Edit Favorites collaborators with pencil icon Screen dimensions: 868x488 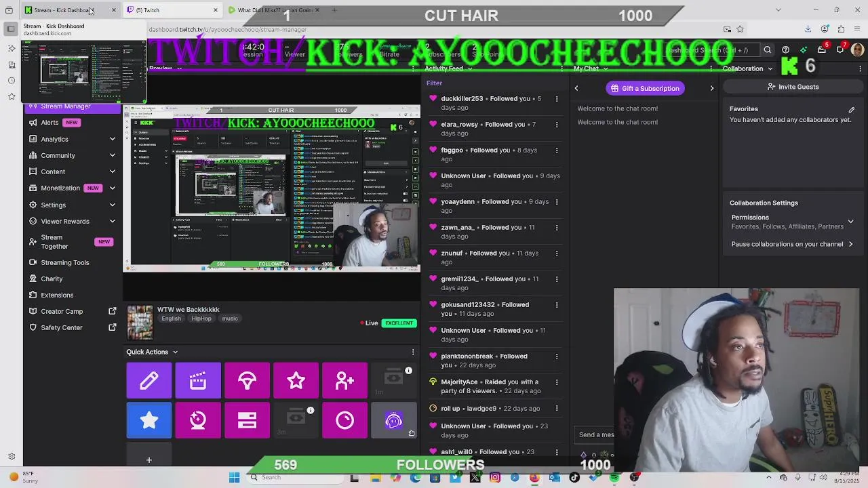(852, 109)
